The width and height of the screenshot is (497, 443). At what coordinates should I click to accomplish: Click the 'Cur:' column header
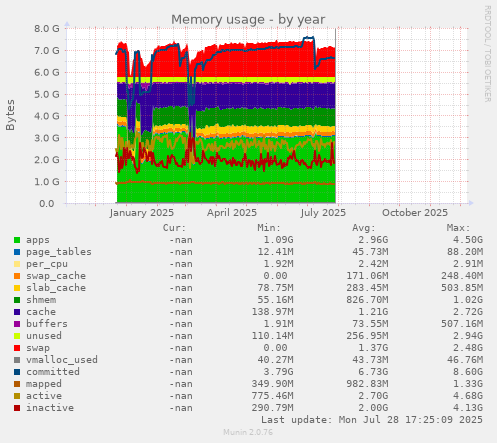pyautogui.click(x=174, y=228)
